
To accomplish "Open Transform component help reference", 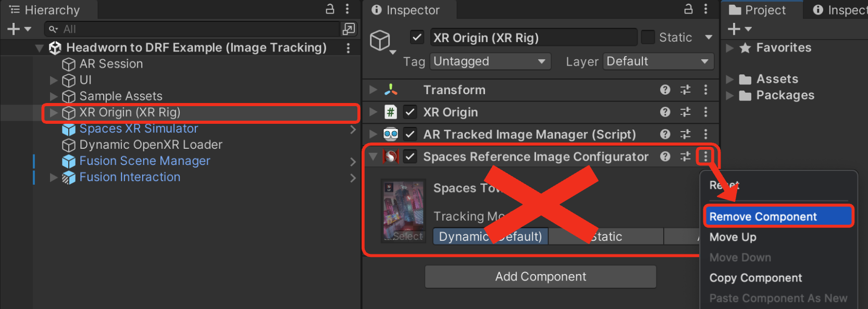I will click(x=665, y=89).
